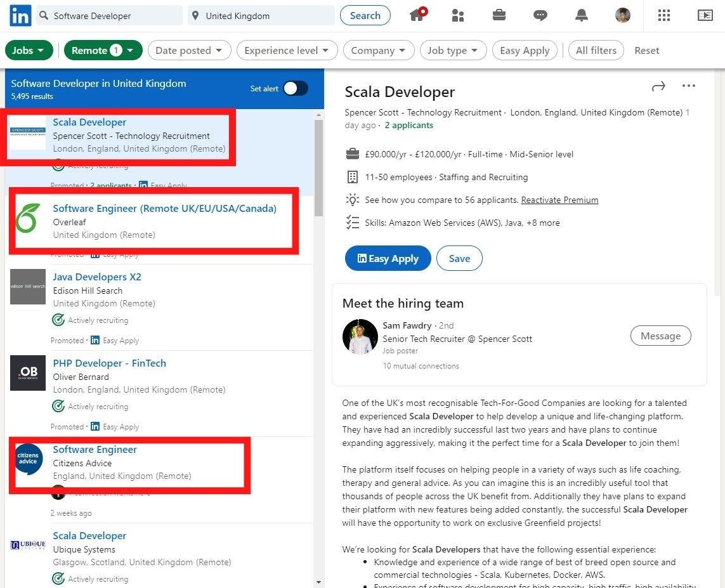
Task: Click the Learning video icon at the top right
Action: pos(705,15)
